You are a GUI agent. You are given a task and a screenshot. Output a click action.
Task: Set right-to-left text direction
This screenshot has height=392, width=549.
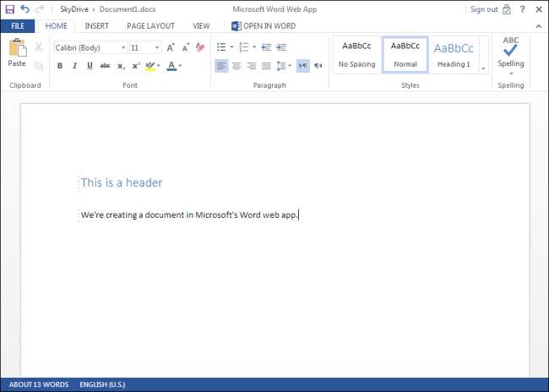tap(318, 66)
